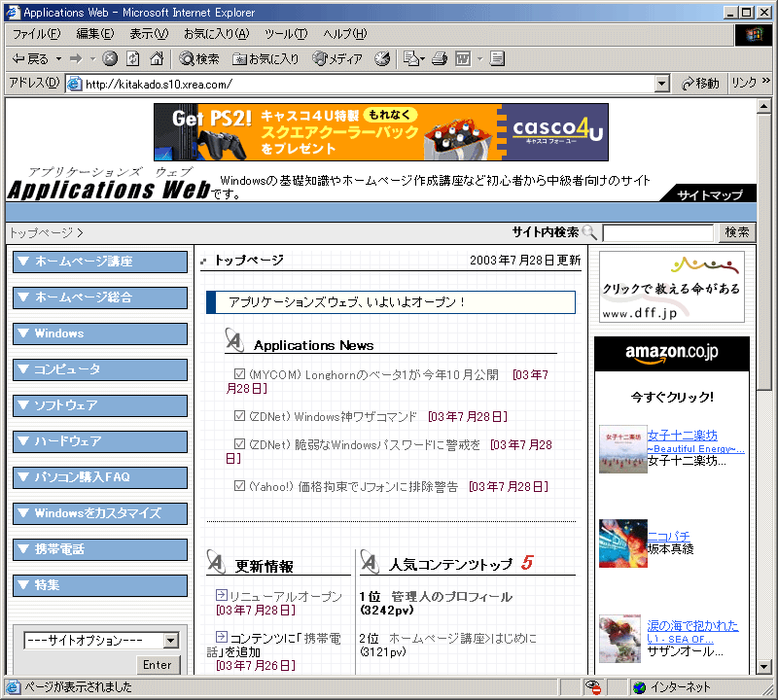The image size is (778, 700).
Task: Expand the ホームページ講座 sidebar menu
Action: (x=100, y=262)
